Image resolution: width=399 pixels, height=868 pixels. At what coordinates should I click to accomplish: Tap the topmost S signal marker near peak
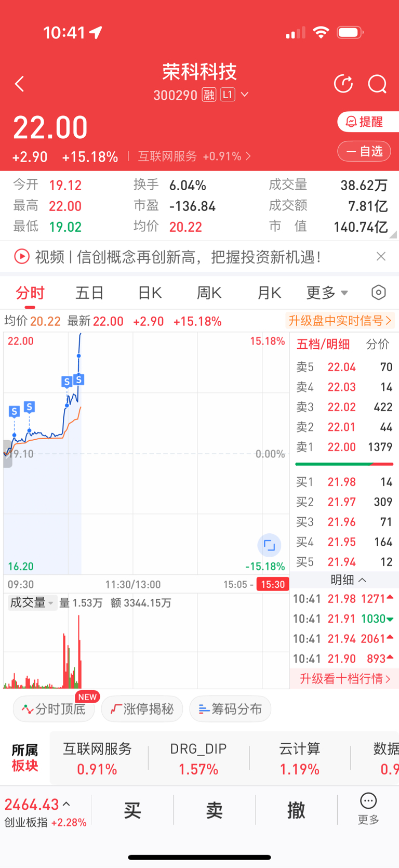pyautogui.click(x=79, y=379)
